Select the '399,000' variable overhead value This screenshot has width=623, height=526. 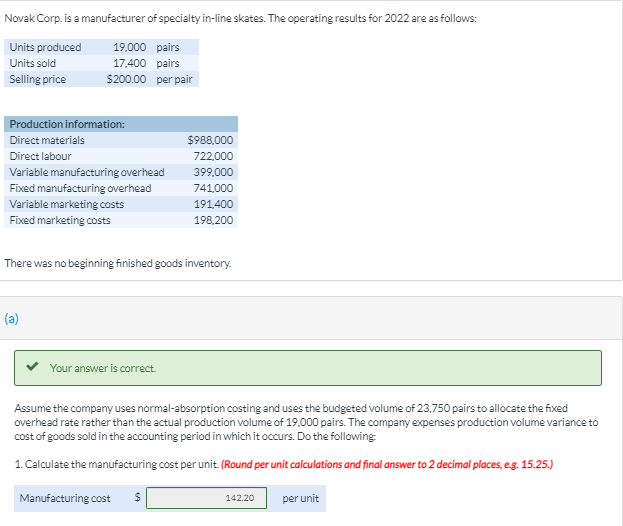213,172
